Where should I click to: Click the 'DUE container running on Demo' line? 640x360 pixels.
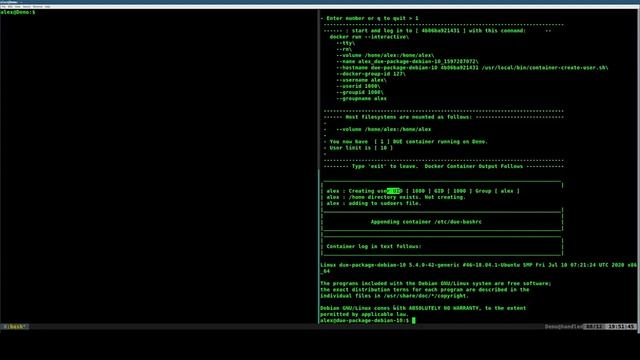point(409,142)
